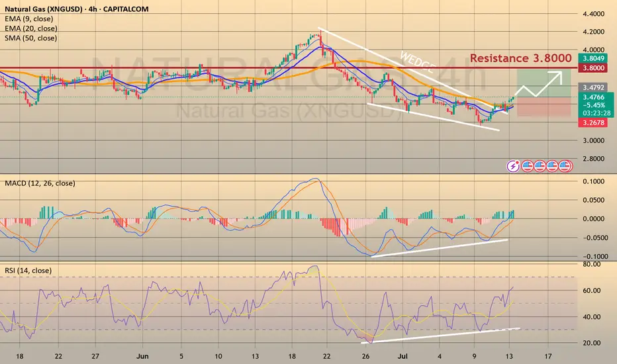Click the 60.00 RSI axis value
Viewport: 617px width, 364px height.
tap(591, 291)
